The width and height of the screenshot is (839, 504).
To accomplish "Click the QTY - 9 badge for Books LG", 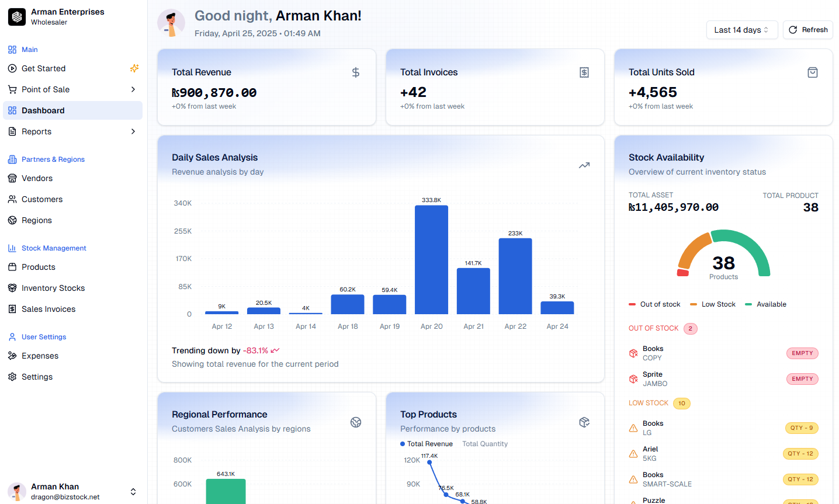I will point(802,428).
